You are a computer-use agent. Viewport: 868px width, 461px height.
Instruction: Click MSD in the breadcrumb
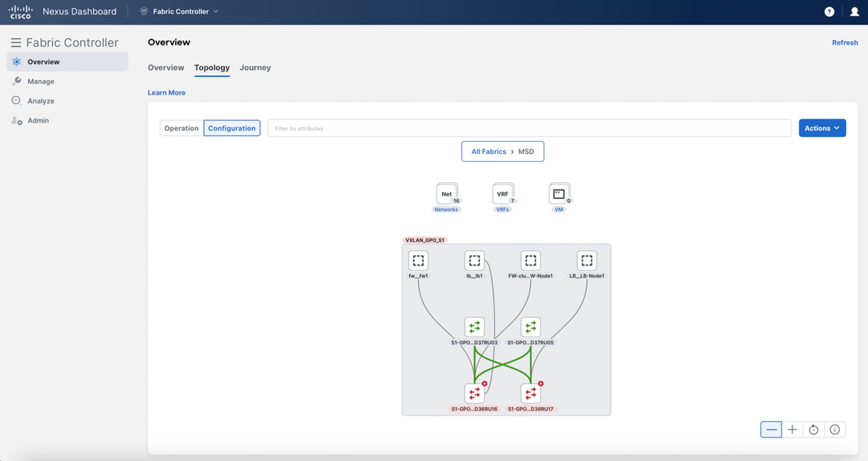(526, 152)
